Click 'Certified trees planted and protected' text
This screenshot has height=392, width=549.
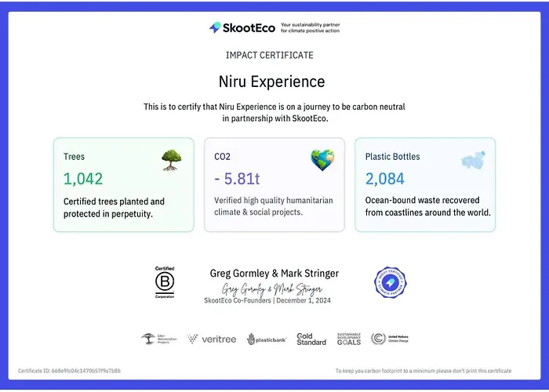pos(114,208)
